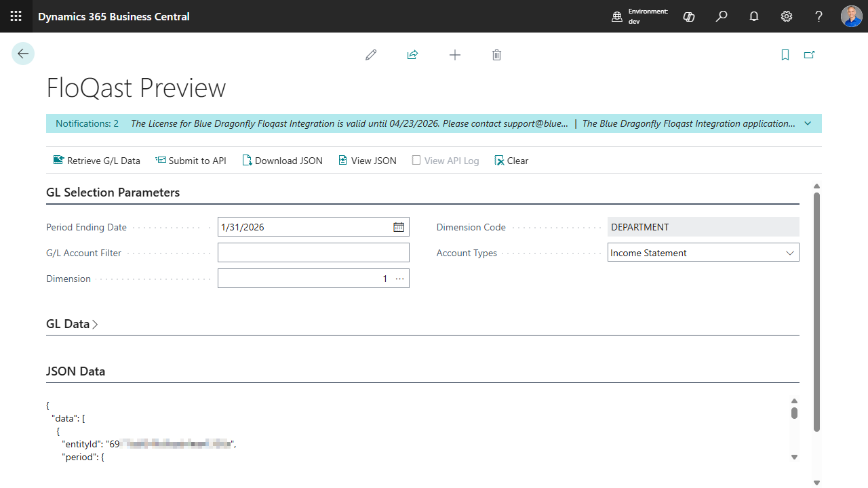Screen dimensions: 868x488
Task: Open the search magnifier icon
Action: pos(722,16)
